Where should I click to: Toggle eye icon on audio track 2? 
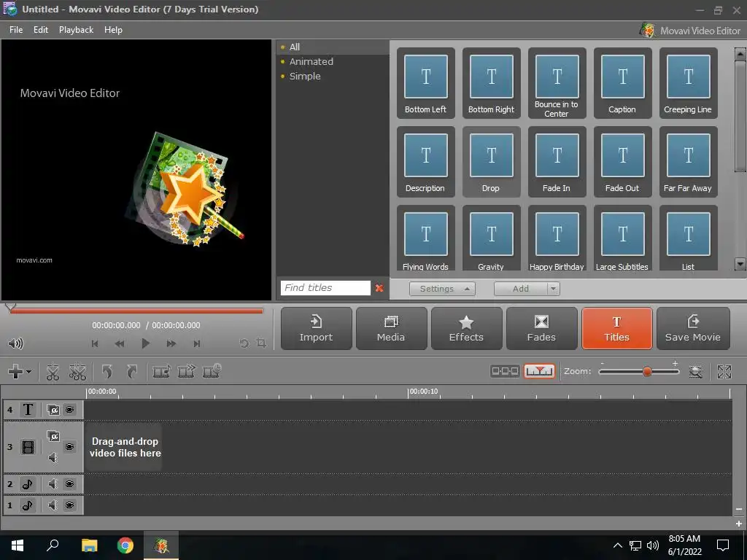coord(69,484)
